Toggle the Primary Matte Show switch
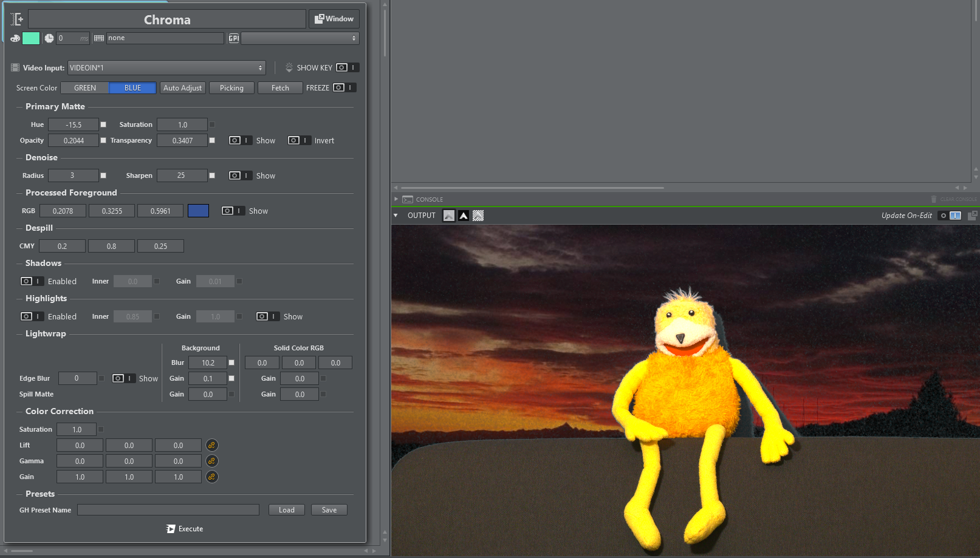The image size is (980, 558). pos(240,140)
